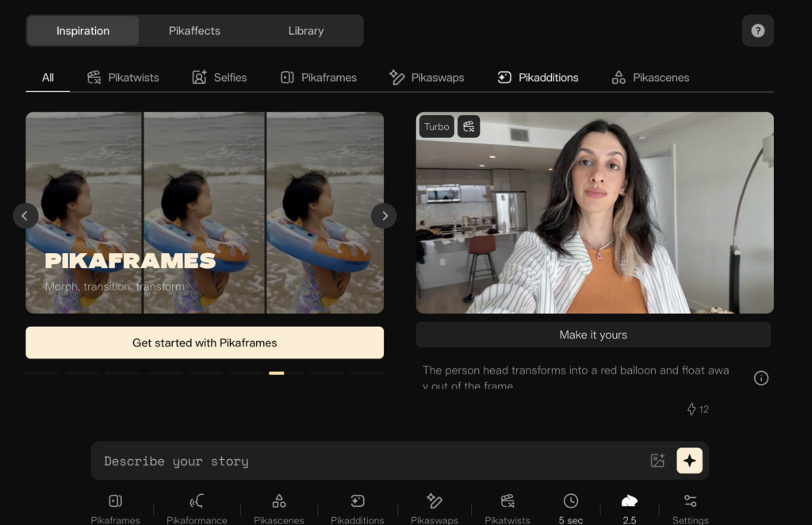Open the 5 sec duration selector
The height and width of the screenshot is (525, 812).
(570, 508)
